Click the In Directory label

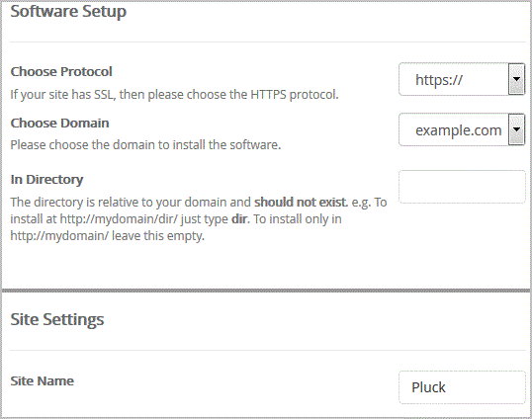[46, 179]
